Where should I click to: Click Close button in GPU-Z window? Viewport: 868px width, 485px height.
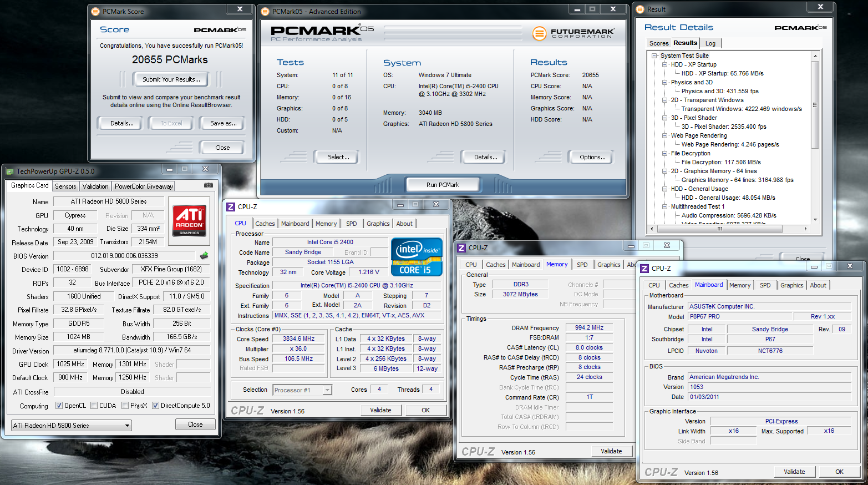195,425
